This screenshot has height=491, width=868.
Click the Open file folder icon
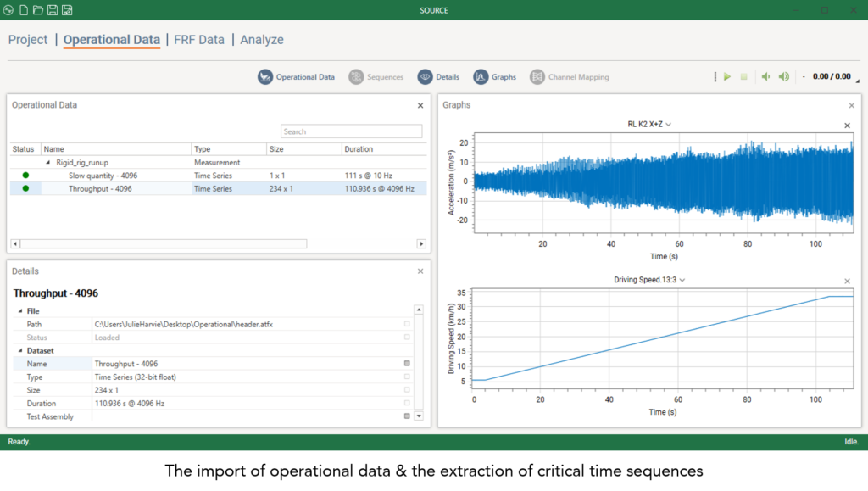click(x=37, y=10)
